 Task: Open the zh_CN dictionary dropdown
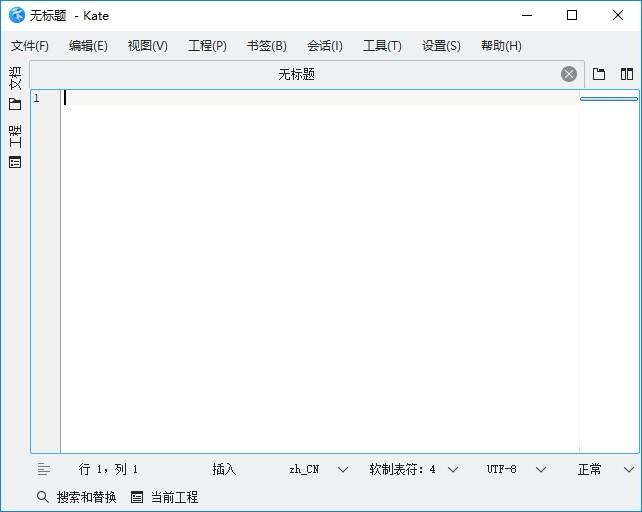(318, 469)
